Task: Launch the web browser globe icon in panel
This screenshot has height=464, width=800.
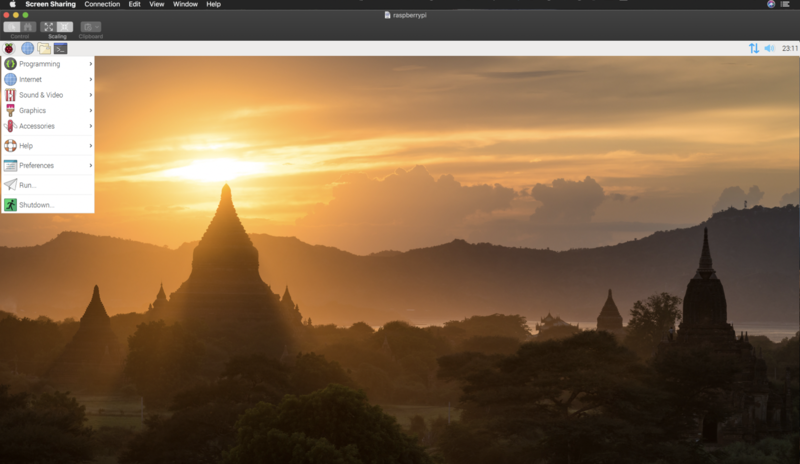Action: [27, 48]
